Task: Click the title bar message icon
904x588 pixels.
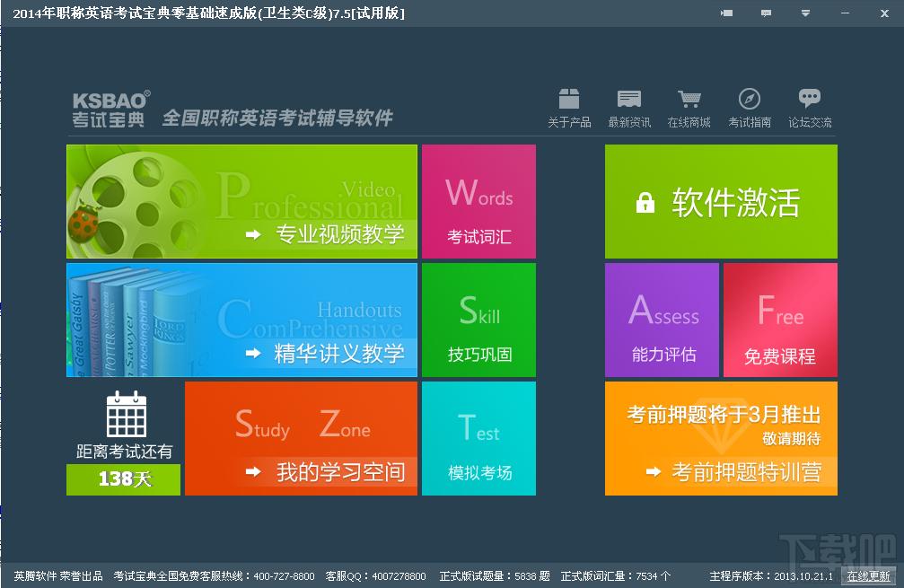Action: [767, 13]
